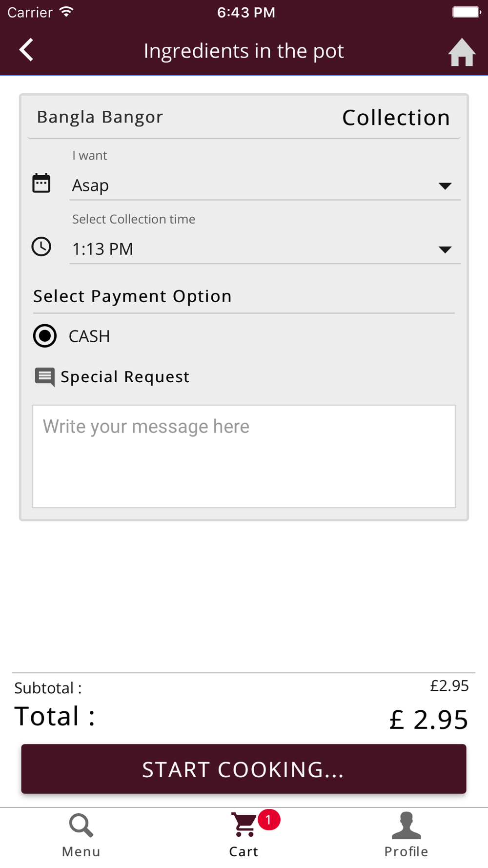The image size is (488, 868).
Task: Expand the Asap dropdown arrow
Action: 445,186
